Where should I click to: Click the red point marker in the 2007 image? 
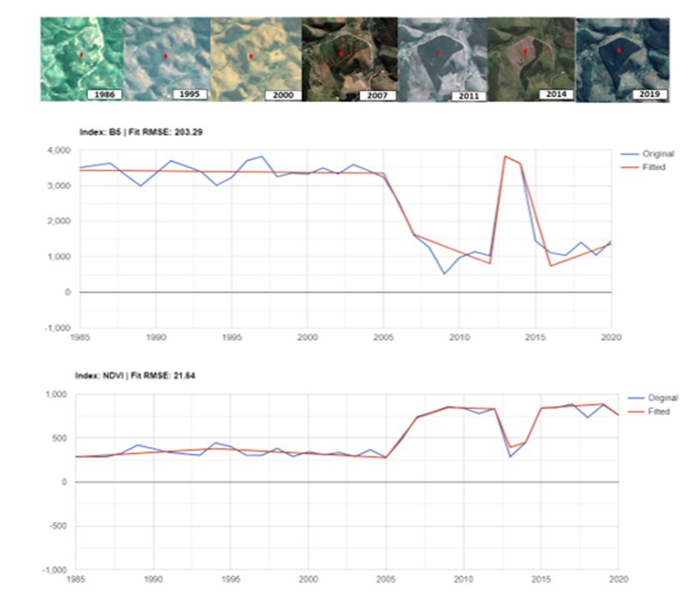[340, 53]
